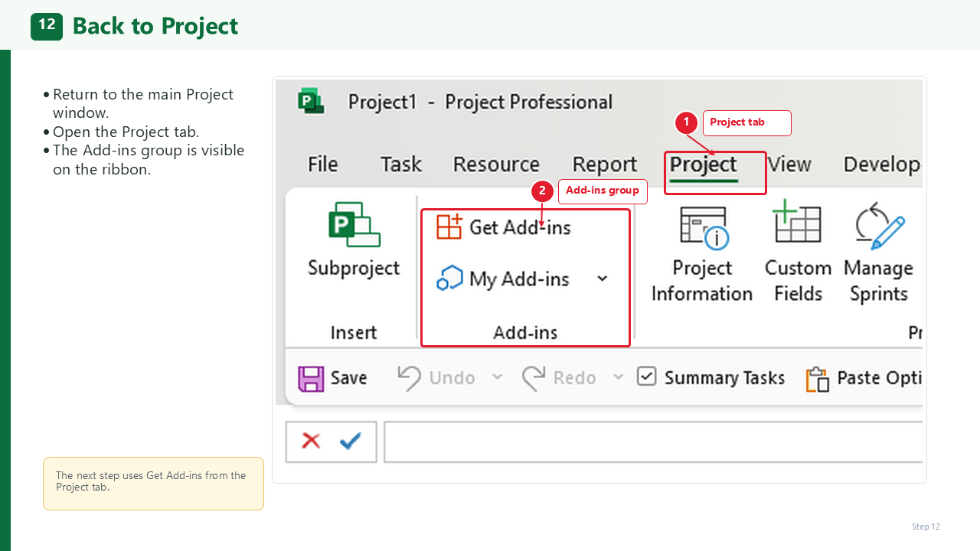Click the Insert group label
The height and width of the screenshot is (551, 980).
pos(354,333)
